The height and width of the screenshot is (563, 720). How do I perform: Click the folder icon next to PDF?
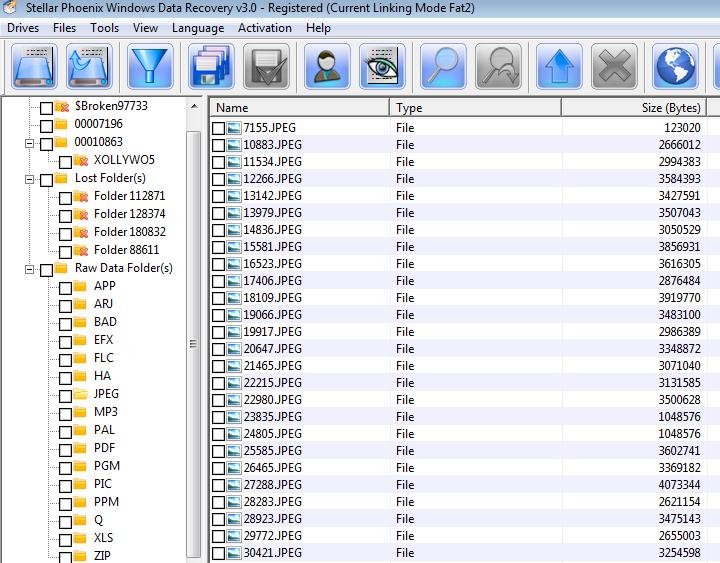click(81, 448)
